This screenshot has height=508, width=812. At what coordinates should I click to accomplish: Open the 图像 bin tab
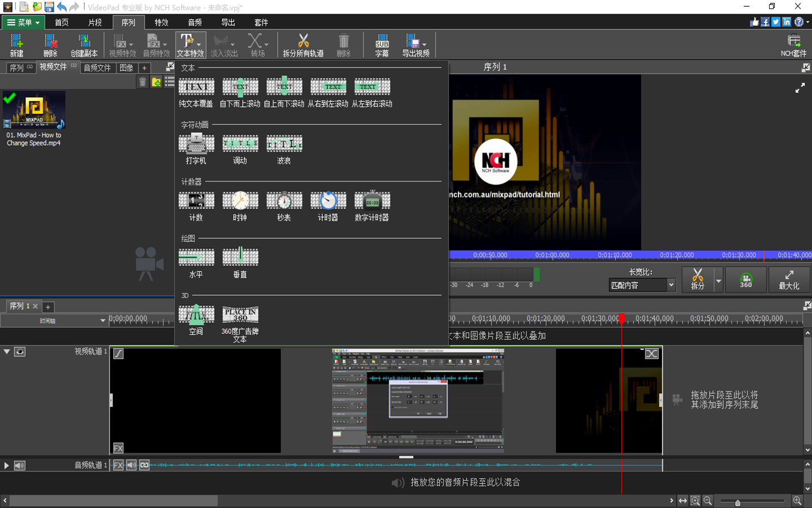pos(126,68)
